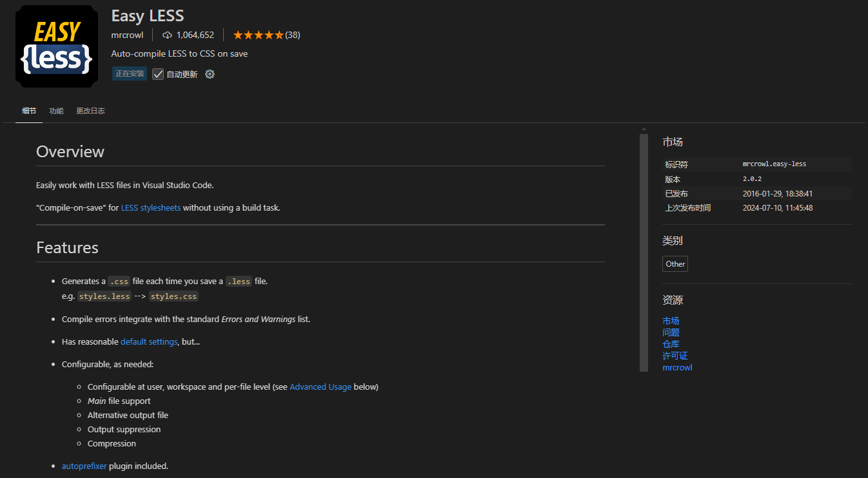The width and height of the screenshot is (868, 478).
Task: Click the Features heading
Action: [67, 247]
